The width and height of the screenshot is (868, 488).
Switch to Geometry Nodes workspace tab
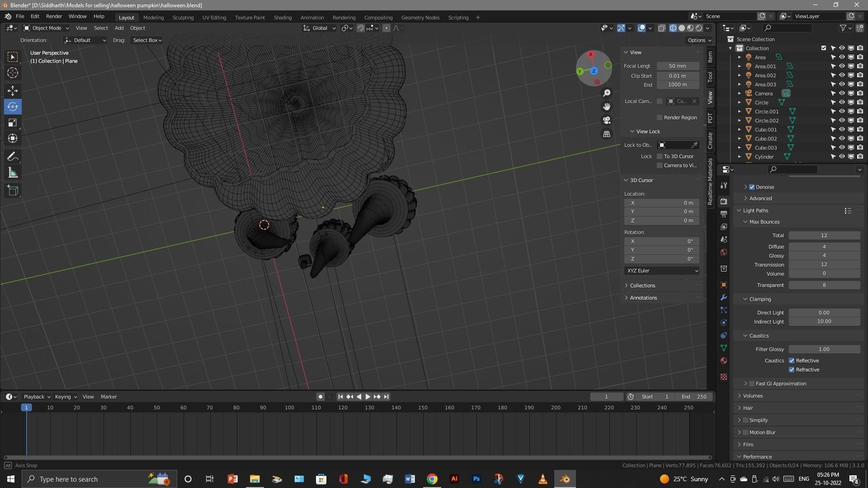tap(420, 18)
